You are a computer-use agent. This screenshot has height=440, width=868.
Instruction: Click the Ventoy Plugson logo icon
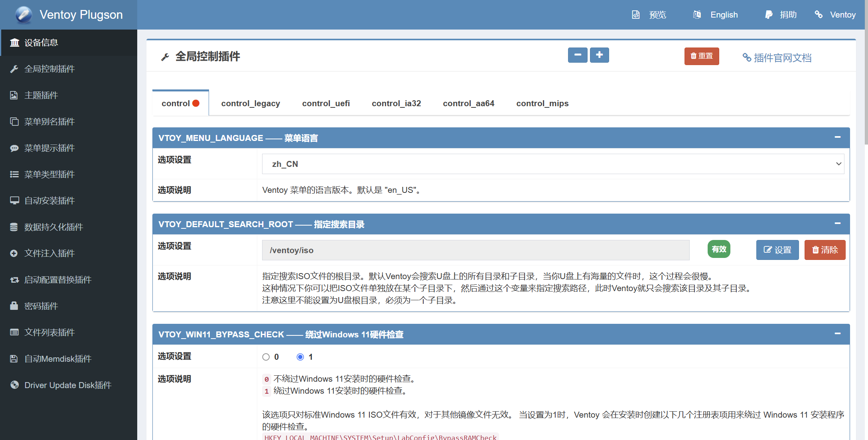pos(24,15)
